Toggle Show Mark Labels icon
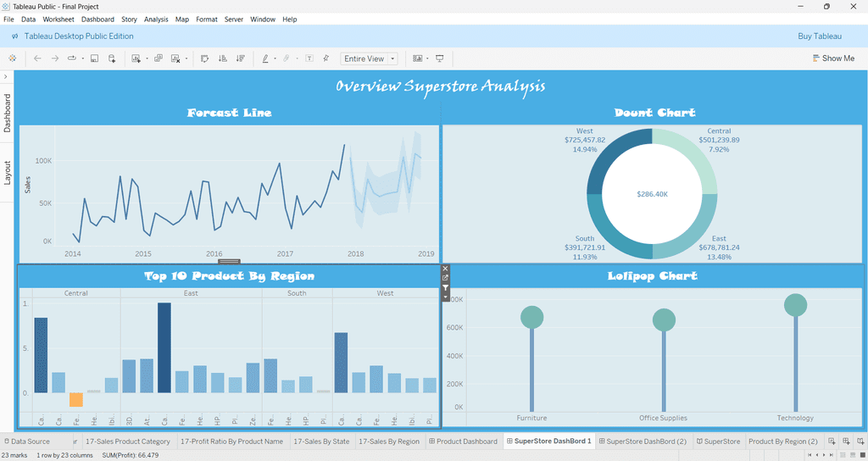Viewport: 868px width, 461px height. coord(309,58)
